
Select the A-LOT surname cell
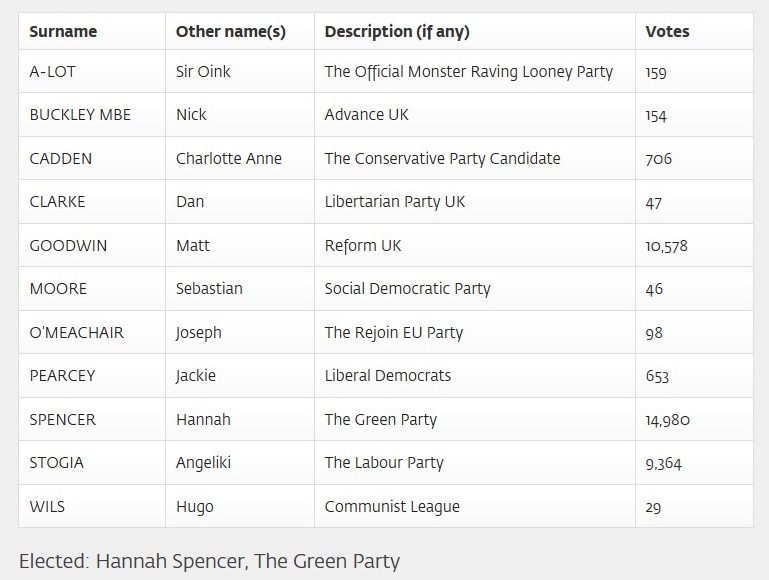pyautogui.click(x=52, y=72)
